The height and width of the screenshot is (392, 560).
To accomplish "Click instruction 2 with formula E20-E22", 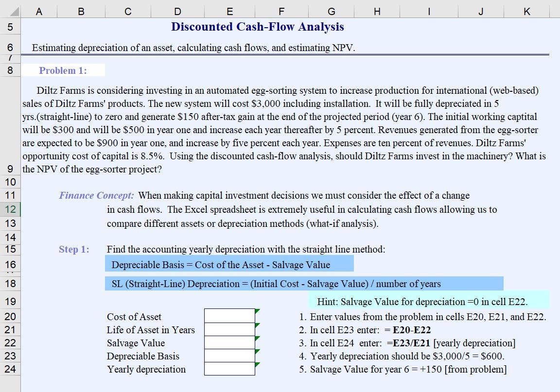I will click(365, 330).
